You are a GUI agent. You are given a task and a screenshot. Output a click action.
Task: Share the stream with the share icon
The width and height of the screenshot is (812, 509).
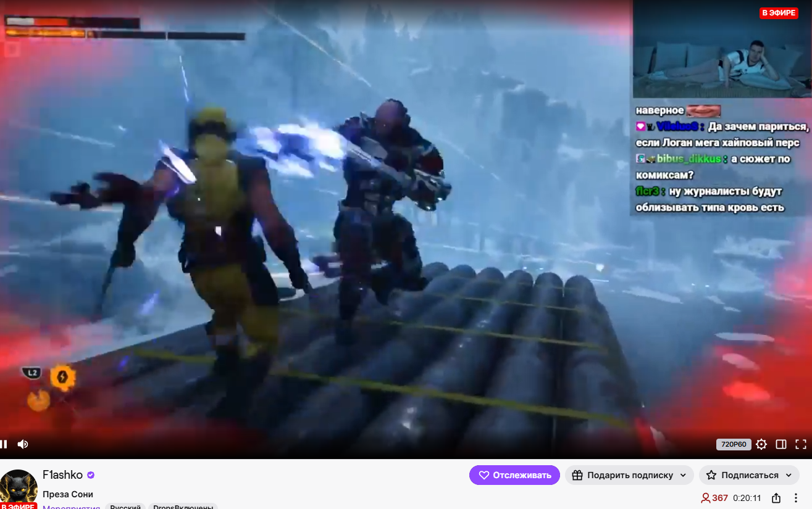click(x=776, y=498)
